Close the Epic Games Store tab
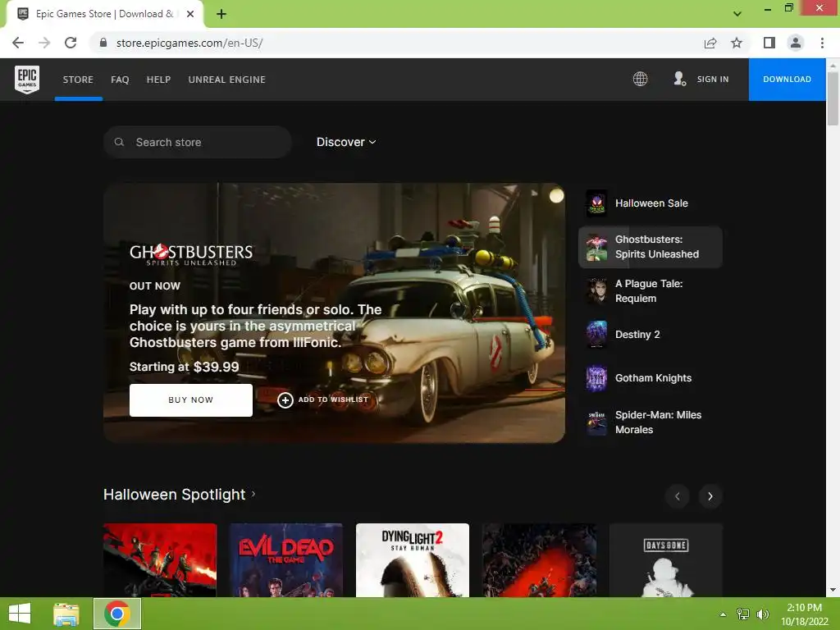The height and width of the screenshot is (630, 840). click(x=190, y=14)
